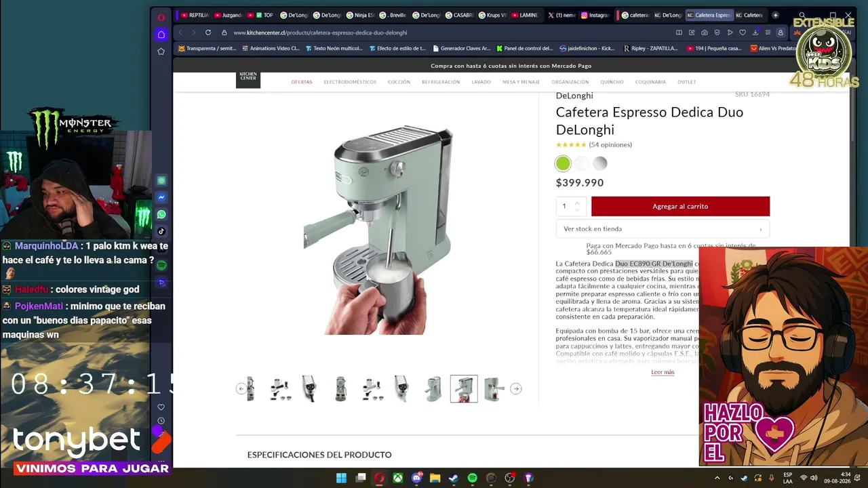Open File Explorer from the taskbar
This screenshot has width=868, height=488.
tap(435, 478)
